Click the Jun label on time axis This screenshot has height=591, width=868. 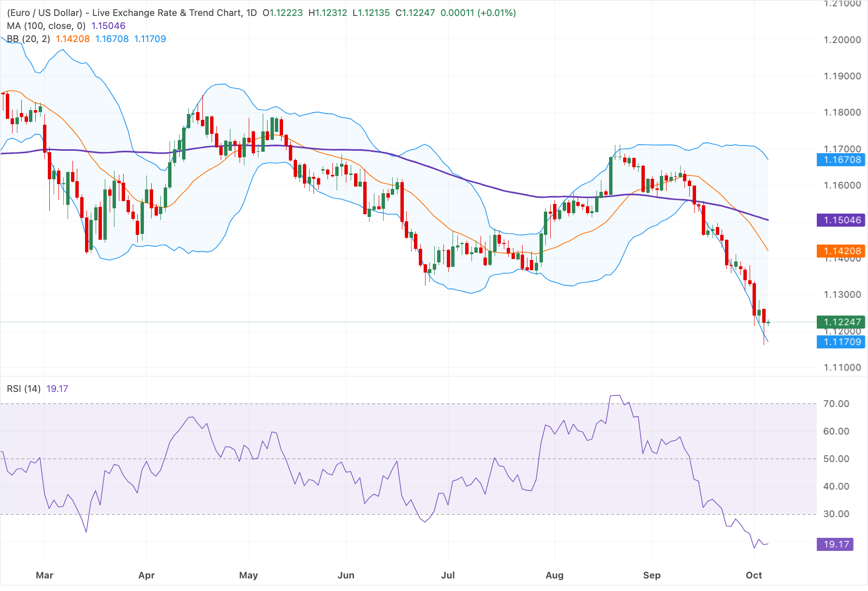[x=346, y=575]
